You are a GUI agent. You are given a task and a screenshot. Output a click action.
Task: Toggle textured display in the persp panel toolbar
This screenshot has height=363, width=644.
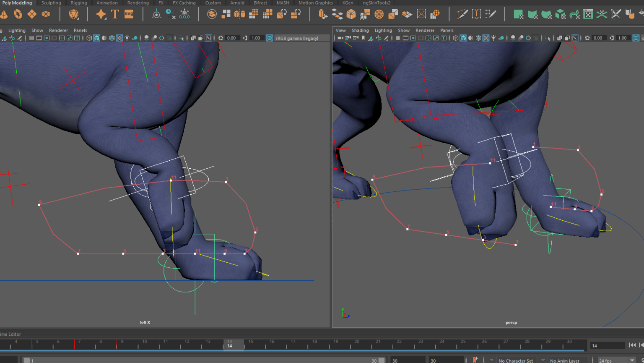coord(486,38)
